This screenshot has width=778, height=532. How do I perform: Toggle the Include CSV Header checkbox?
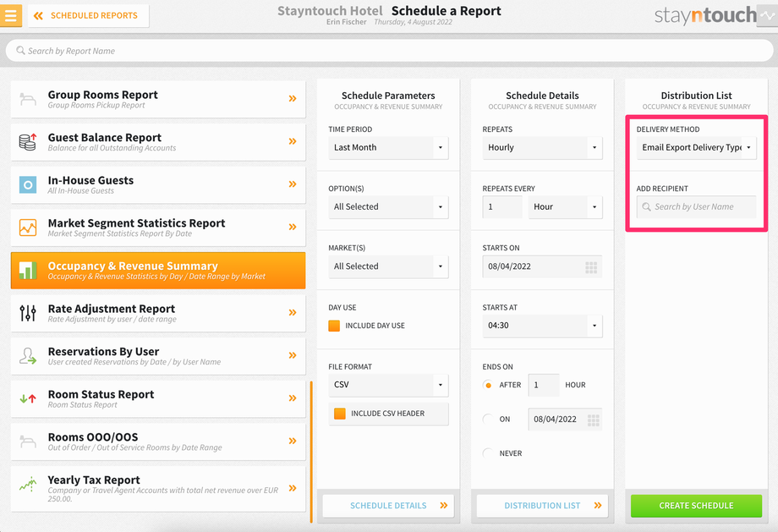click(x=340, y=414)
